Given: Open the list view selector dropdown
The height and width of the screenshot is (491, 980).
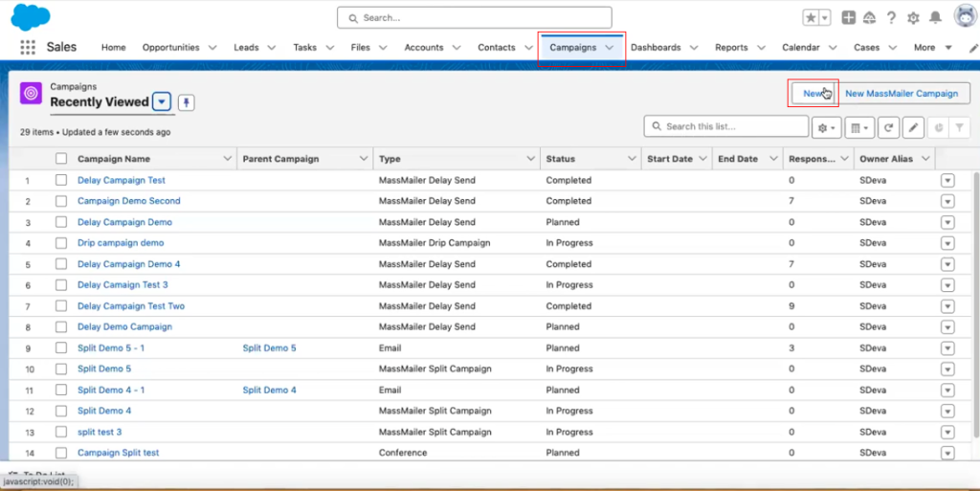Looking at the screenshot, I should pyautogui.click(x=162, y=101).
